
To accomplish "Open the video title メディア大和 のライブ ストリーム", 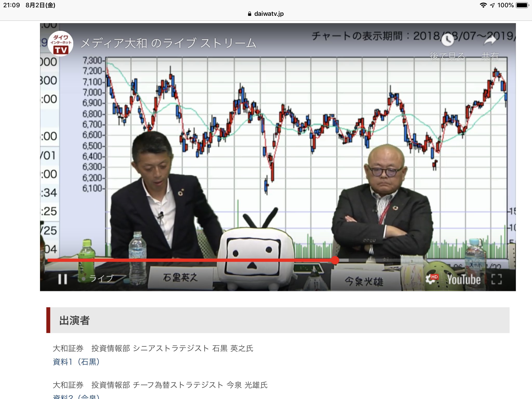I will (169, 43).
